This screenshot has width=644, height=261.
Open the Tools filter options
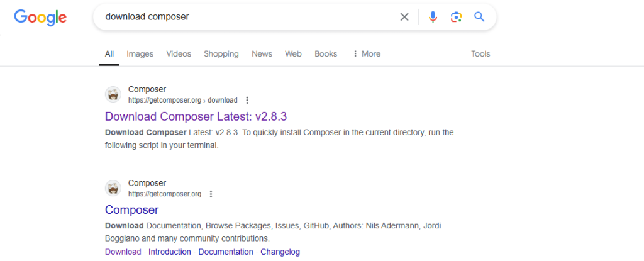[480, 54]
